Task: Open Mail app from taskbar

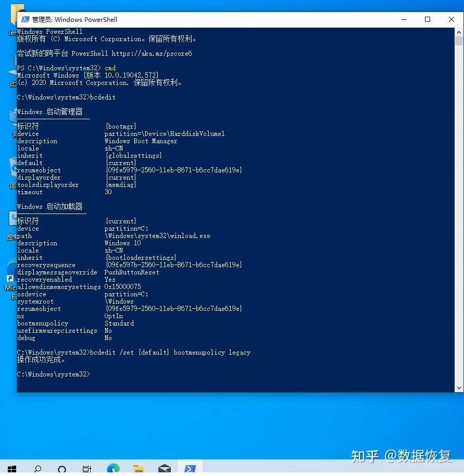Action: pyautogui.click(x=165, y=469)
